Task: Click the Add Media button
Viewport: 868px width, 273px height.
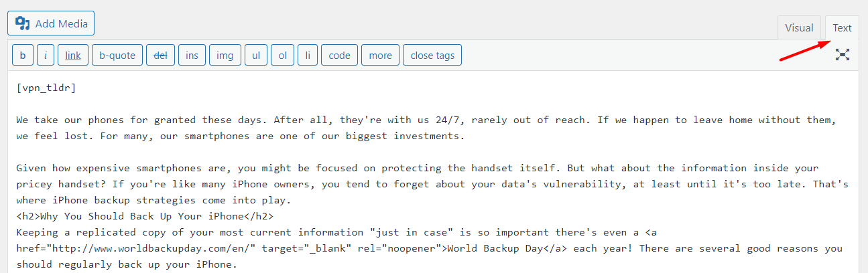Action: [52, 23]
